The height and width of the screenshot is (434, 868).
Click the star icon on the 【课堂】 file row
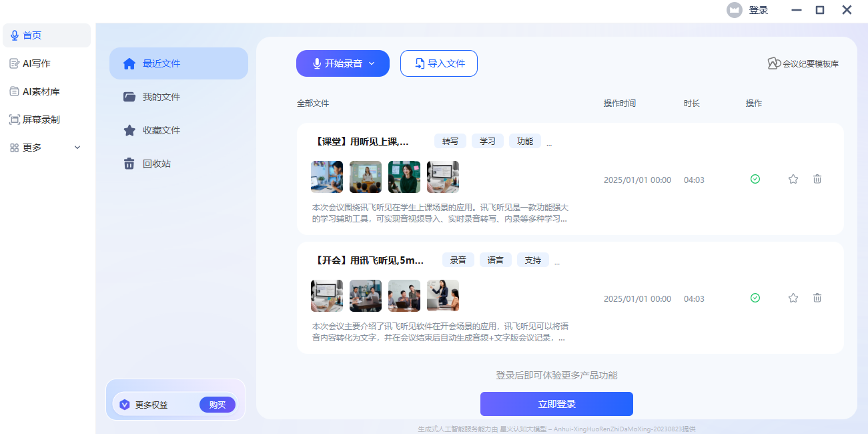793,179
